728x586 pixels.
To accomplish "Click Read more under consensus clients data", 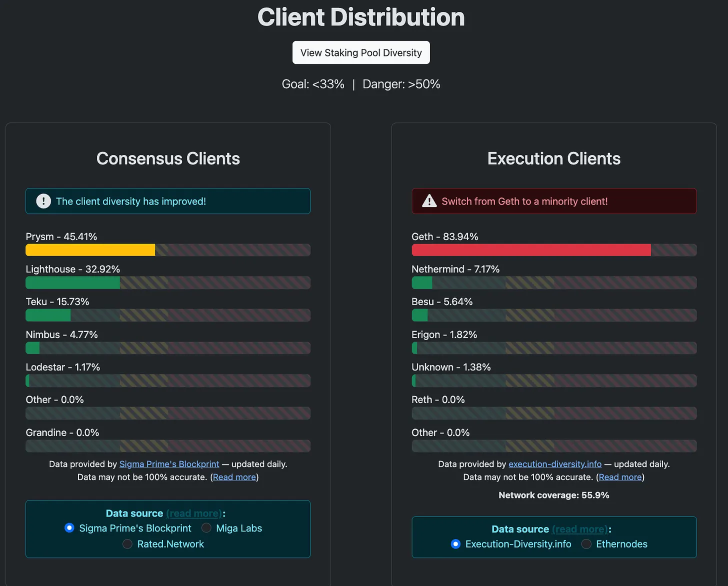I will pos(234,477).
